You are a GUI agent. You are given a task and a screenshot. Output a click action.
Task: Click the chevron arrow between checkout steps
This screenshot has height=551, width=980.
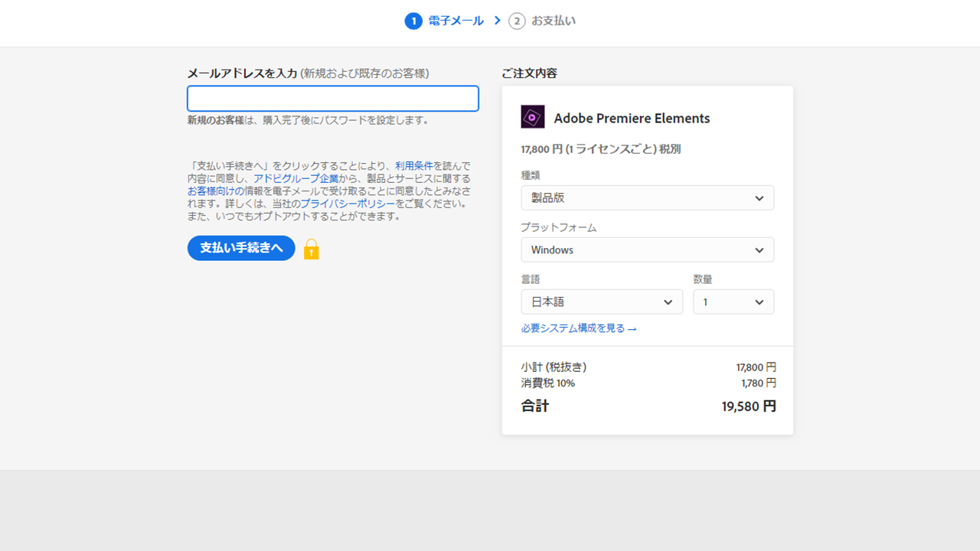point(497,21)
